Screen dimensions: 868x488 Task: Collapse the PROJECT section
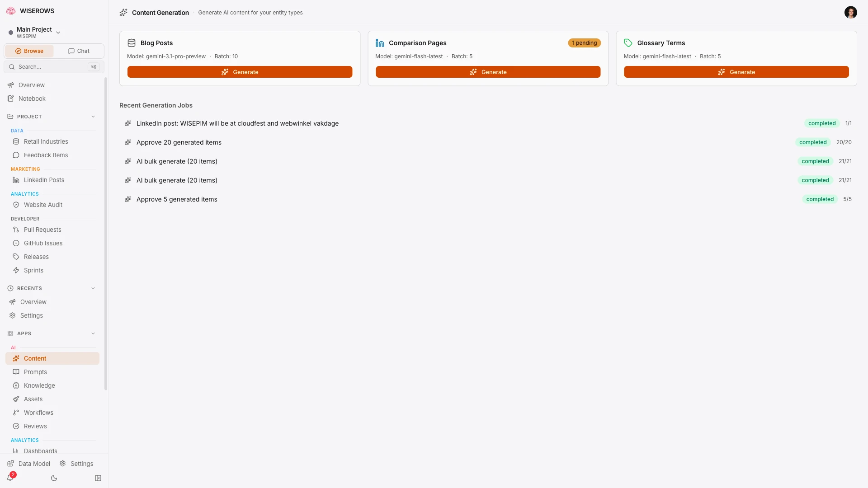[93, 117]
